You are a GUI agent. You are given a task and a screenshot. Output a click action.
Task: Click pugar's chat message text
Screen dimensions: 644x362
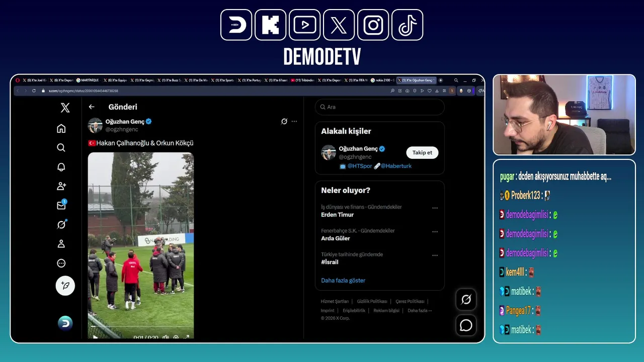tap(565, 176)
